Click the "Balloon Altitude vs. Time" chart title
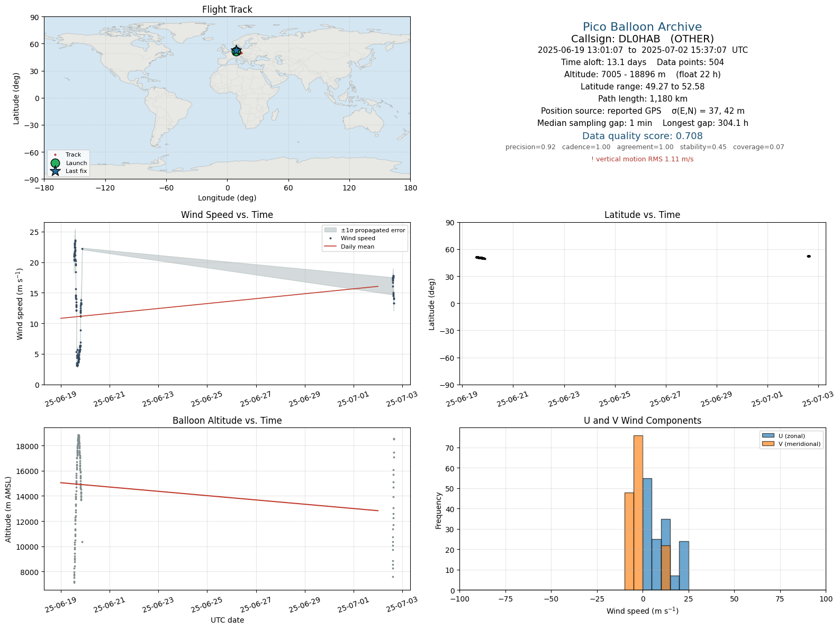Screen dimensions: 840x629 227,421
